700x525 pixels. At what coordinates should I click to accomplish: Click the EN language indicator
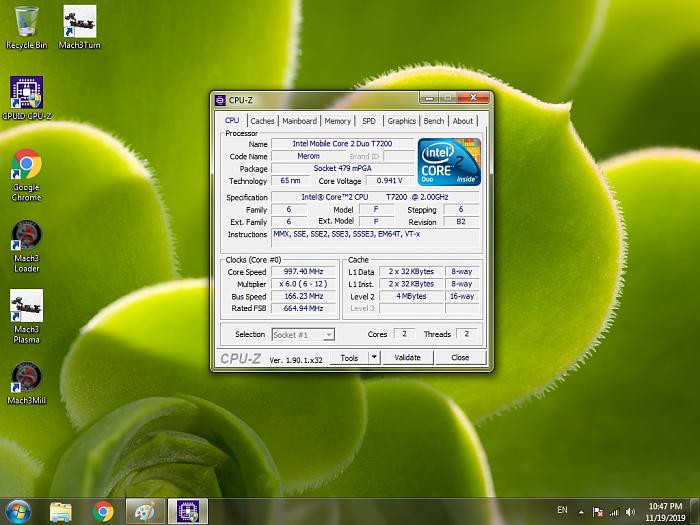coord(562,510)
